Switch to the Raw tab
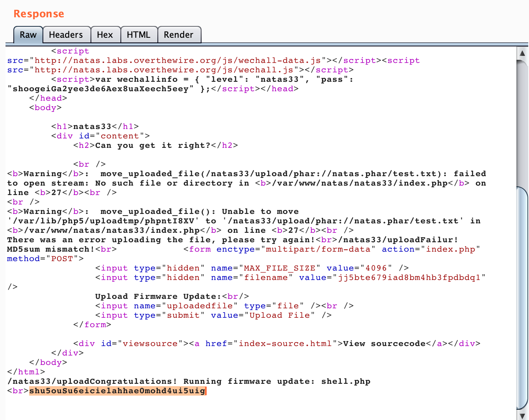The height and width of the screenshot is (420, 529). pyautogui.click(x=28, y=35)
